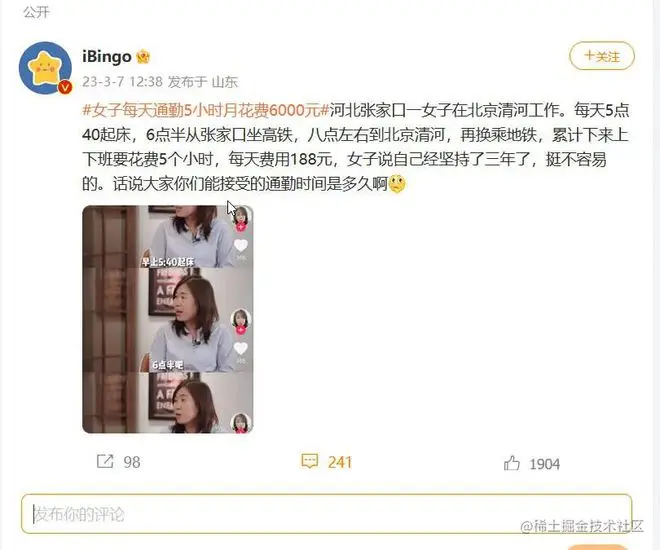
Task: Click the crown badge next to iBingo
Action: coord(143,56)
